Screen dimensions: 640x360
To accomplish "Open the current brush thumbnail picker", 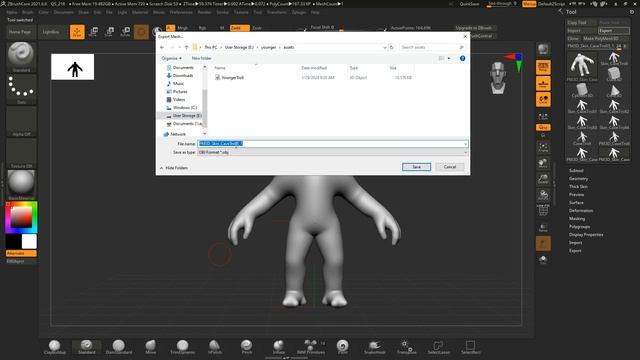I will click(x=21, y=57).
